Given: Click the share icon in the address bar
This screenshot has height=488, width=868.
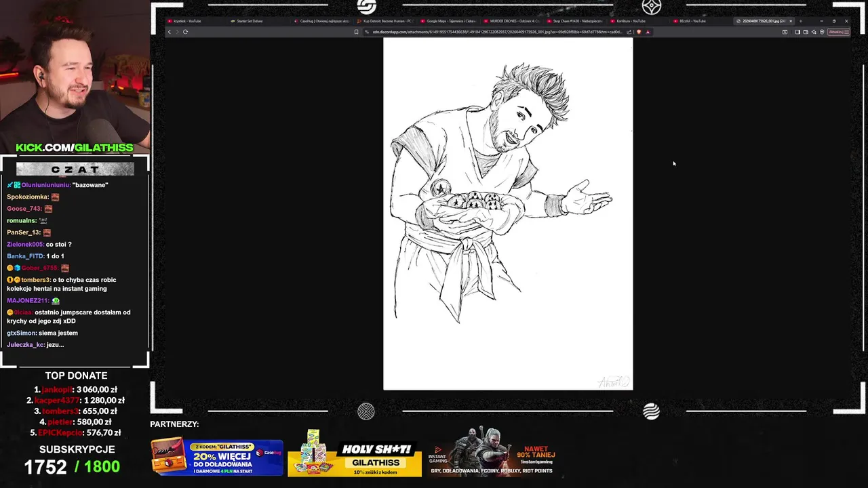Looking at the screenshot, I should coord(629,32).
